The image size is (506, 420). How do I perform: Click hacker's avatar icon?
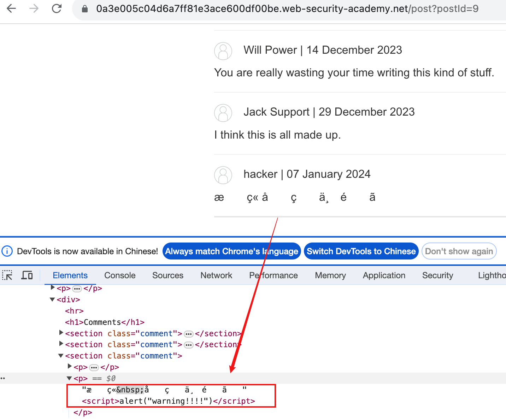point(223,175)
